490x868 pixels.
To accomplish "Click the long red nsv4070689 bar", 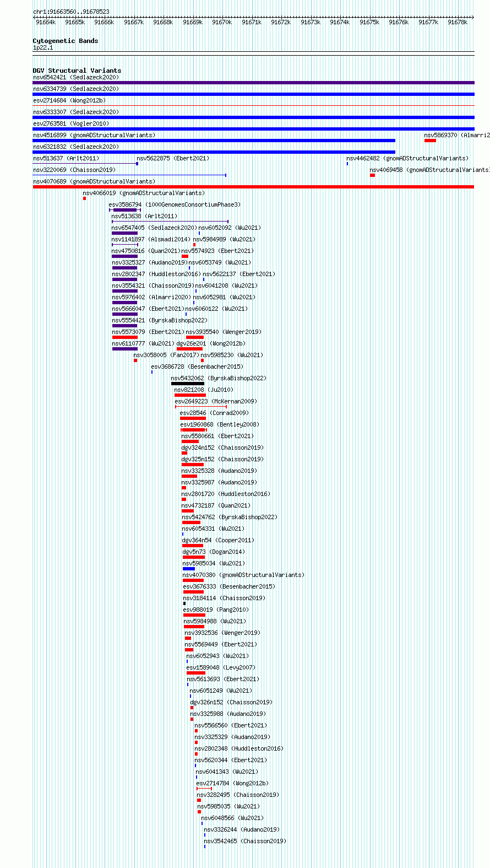I will [253, 187].
